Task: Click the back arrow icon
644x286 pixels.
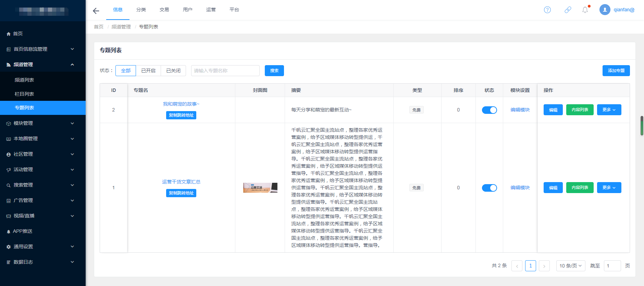Action: tap(96, 11)
